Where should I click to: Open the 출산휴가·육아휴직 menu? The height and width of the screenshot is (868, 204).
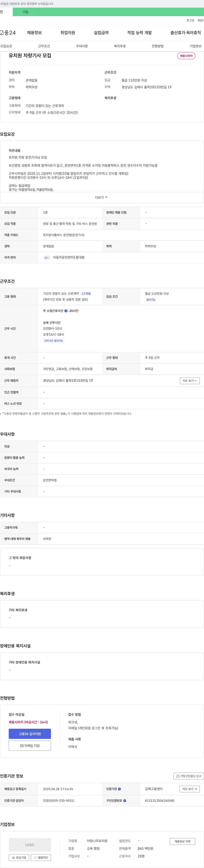point(186,33)
